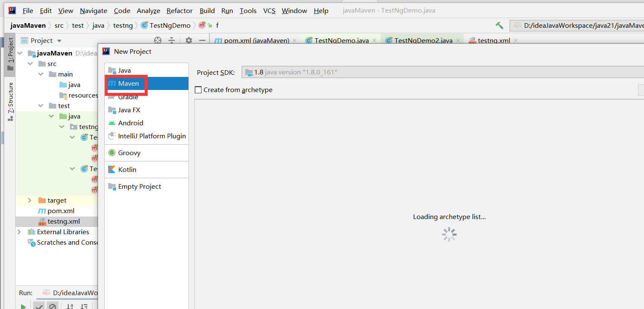Select the java folder under main

point(70,85)
